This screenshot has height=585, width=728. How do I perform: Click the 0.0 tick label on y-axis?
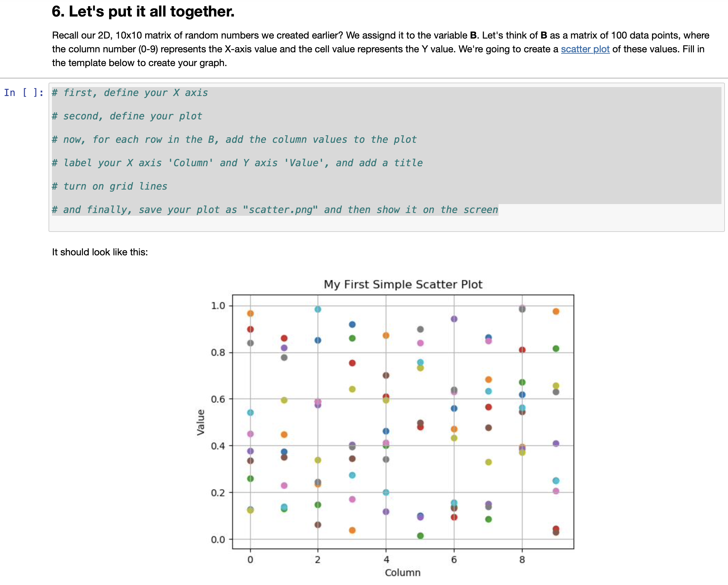[218, 539]
